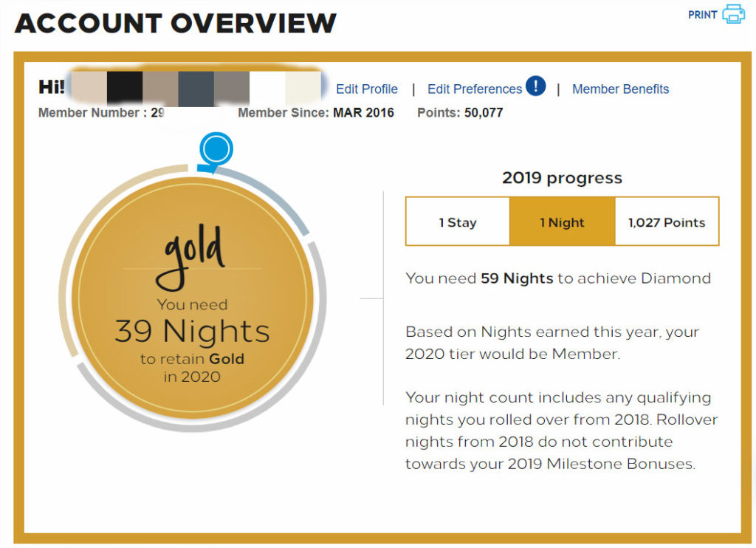This screenshot has height=548, width=756.
Task: Click the PRINT text link
Action: tap(702, 15)
